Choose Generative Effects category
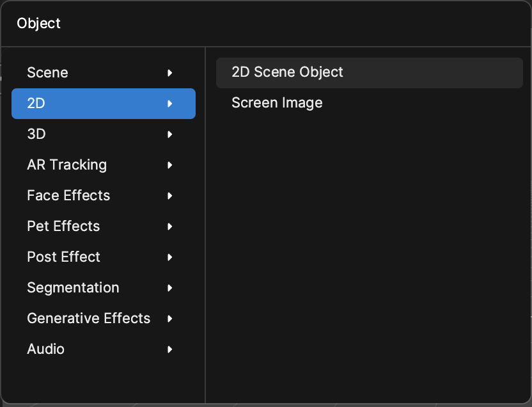This screenshot has height=407, width=532. pyautogui.click(x=104, y=319)
